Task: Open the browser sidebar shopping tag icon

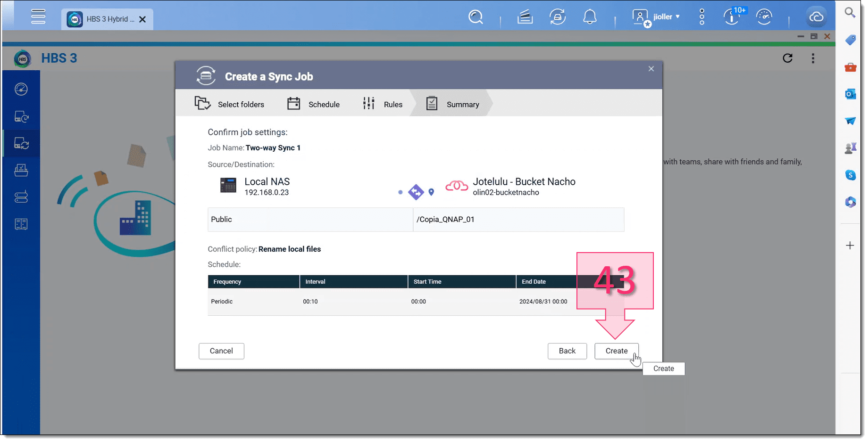Action: tap(850, 40)
